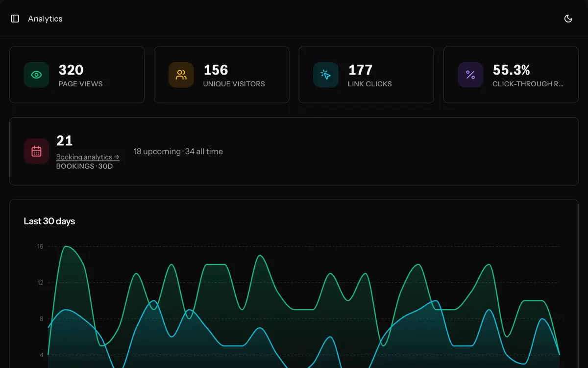Click the 177 link clicks value

pos(360,70)
